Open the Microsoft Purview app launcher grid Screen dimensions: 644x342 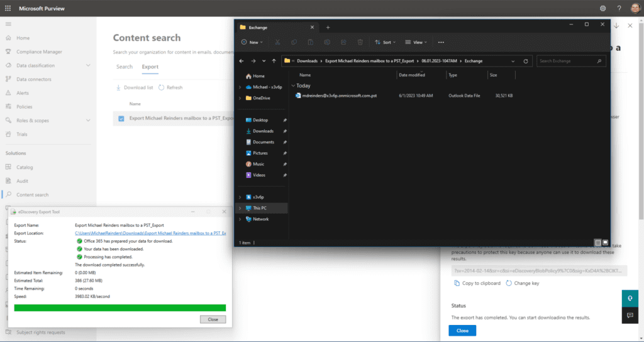(x=8, y=8)
